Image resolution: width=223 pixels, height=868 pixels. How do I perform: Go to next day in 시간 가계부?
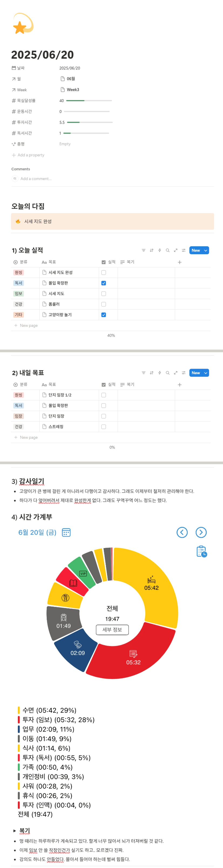[201, 532]
